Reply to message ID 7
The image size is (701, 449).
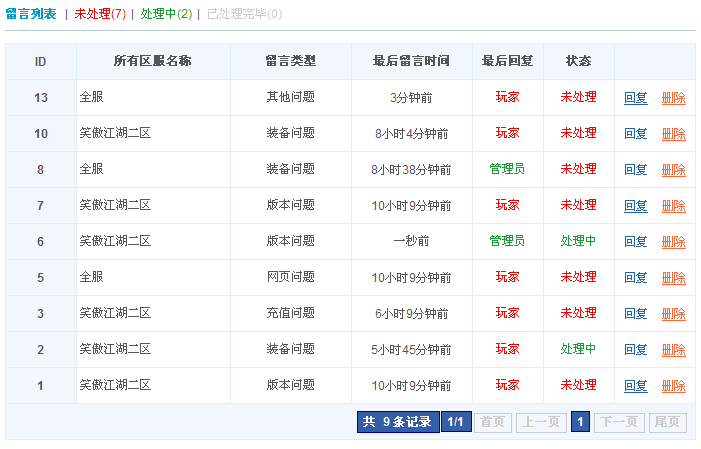pyautogui.click(x=636, y=206)
